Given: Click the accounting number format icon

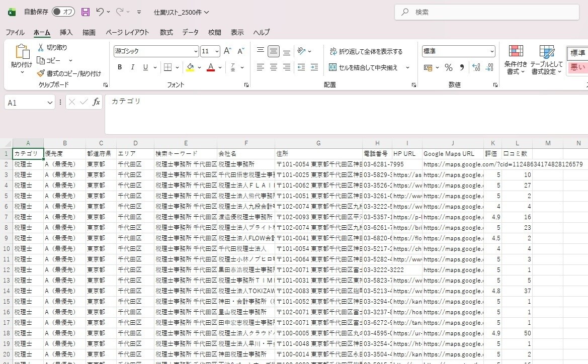Looking at the screenshot, I should click(x=428, y=67).
